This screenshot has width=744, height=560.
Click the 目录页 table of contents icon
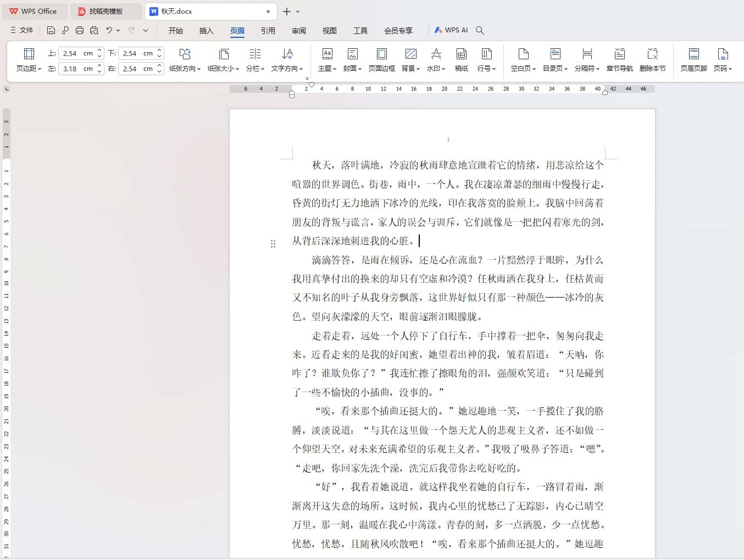point(555,54)
